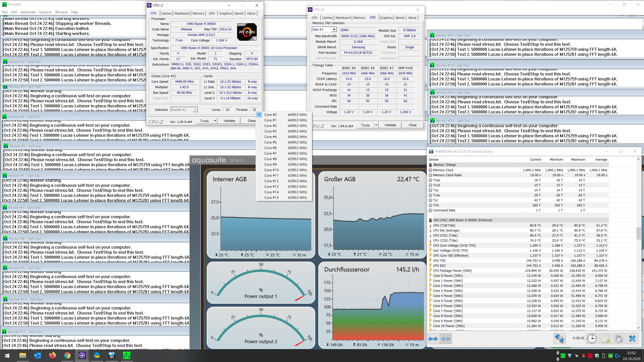Viewport: 644px width, 362px height.
Task: Select Core #15 from core clock list
Action: point(284,198)
